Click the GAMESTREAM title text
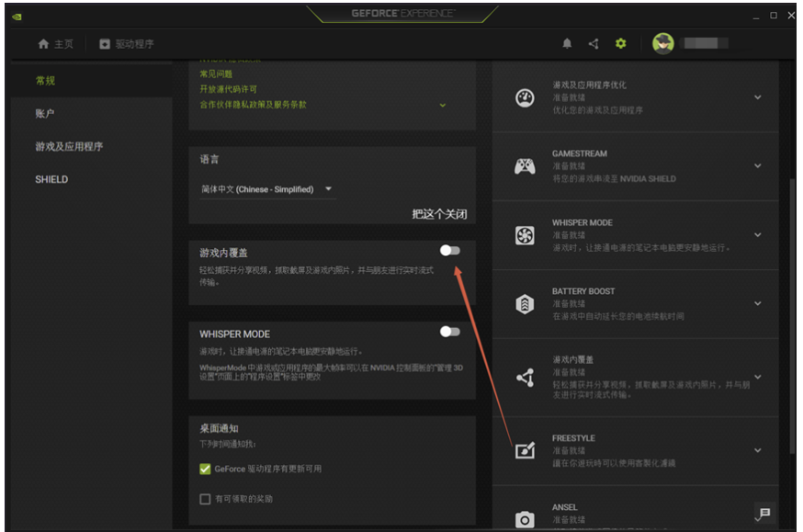The width and height of the screenshot is (803, 532). 579,153
